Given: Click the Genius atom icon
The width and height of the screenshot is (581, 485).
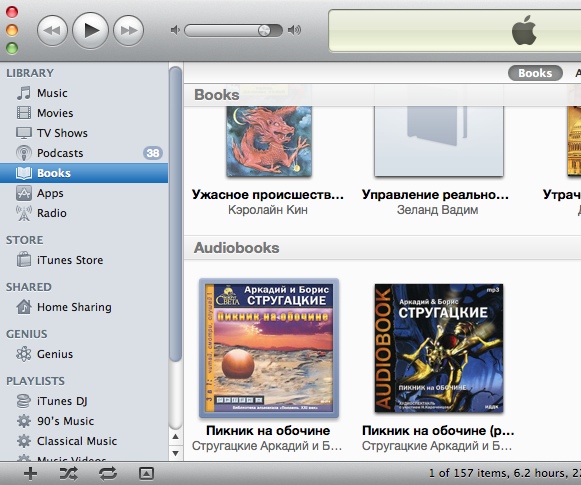Looking at the screenshot, I should coord(24,354).
